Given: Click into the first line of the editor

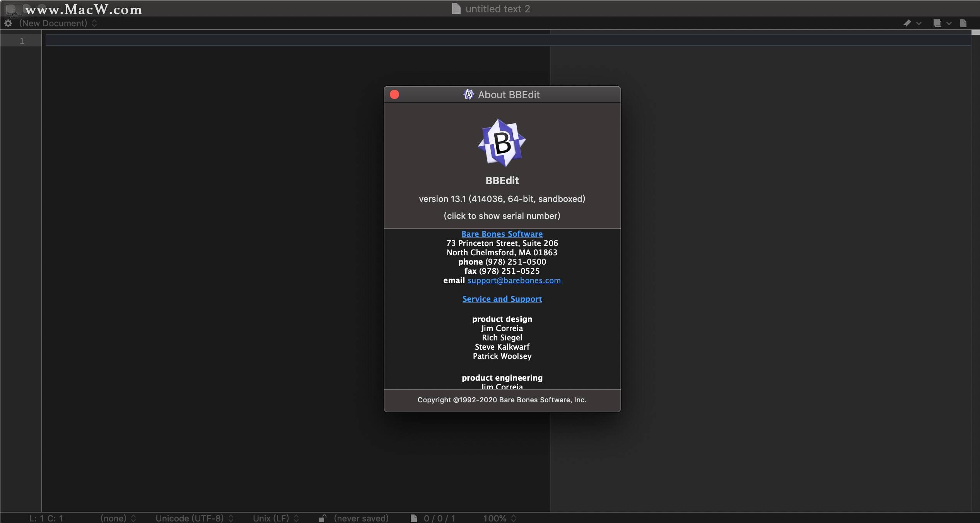Looking at the screenshot, I should 508,40.
